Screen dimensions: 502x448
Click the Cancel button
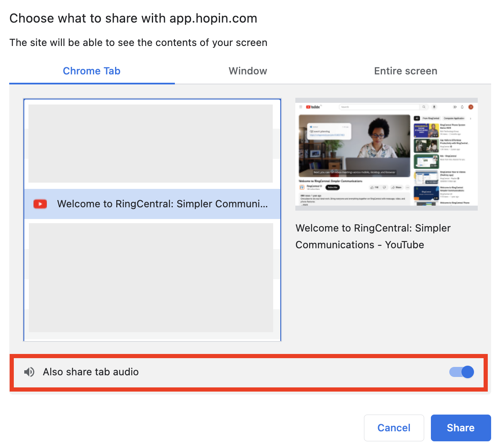point(394,428)
